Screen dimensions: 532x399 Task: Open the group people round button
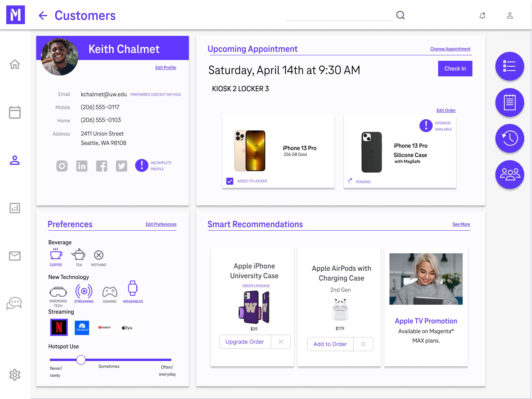tap(510, 175)
